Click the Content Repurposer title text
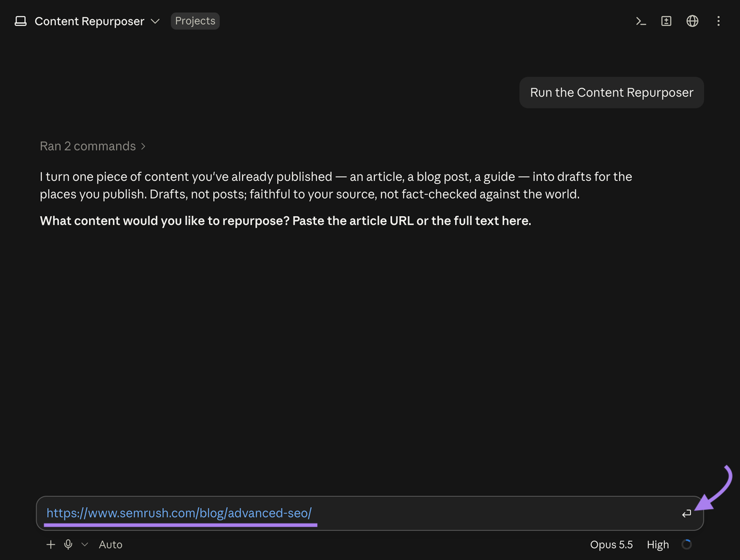Viewport: 740px width, 560px height. click(x=89, y=21)
